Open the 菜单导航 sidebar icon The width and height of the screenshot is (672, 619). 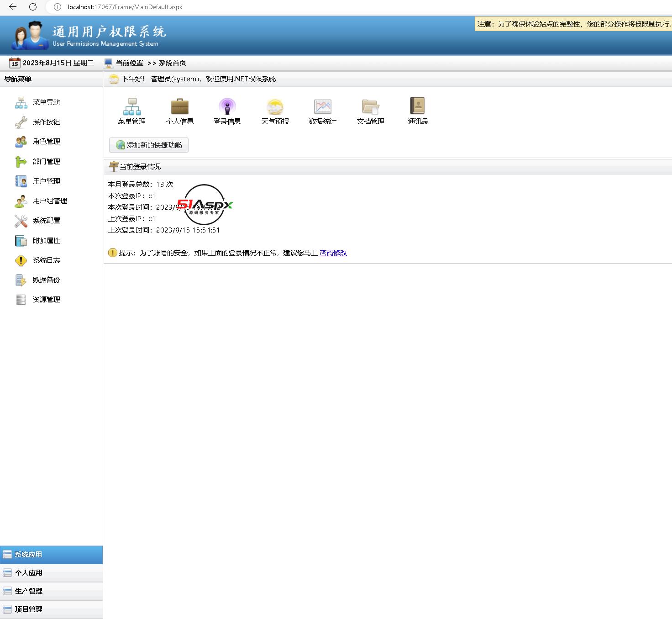coord(21,102)
